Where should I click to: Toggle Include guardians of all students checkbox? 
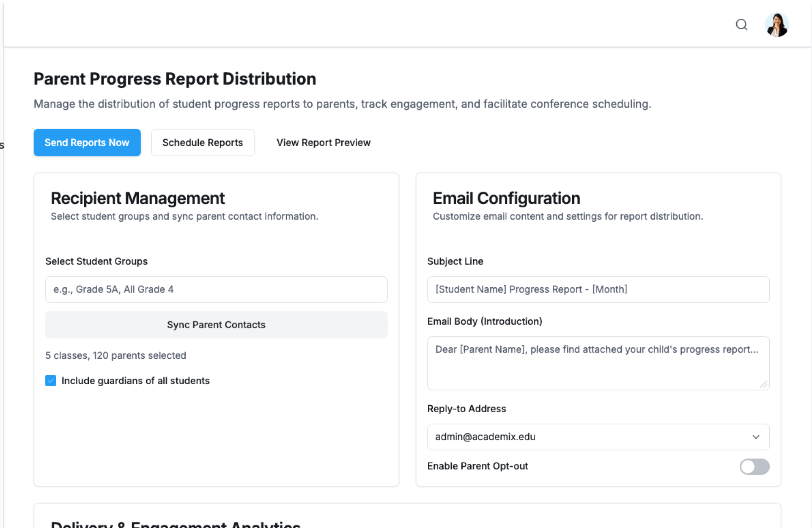point(51,381)
